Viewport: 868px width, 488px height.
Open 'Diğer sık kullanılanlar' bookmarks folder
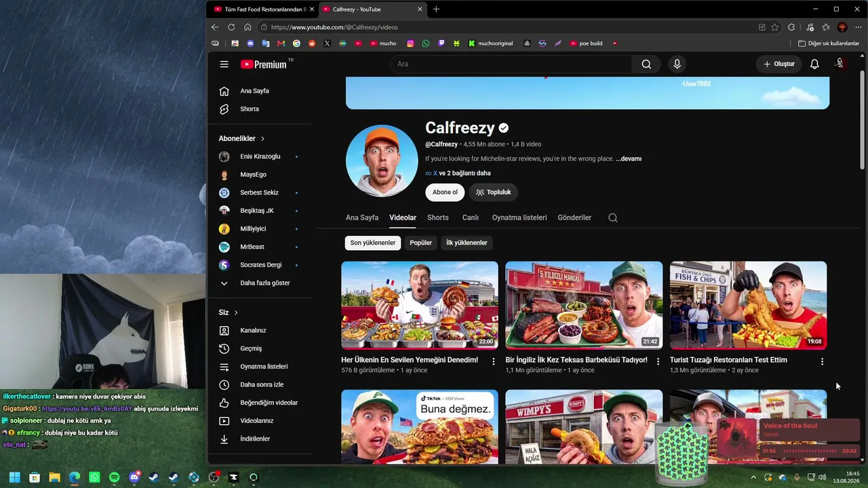tap(829, 43)
